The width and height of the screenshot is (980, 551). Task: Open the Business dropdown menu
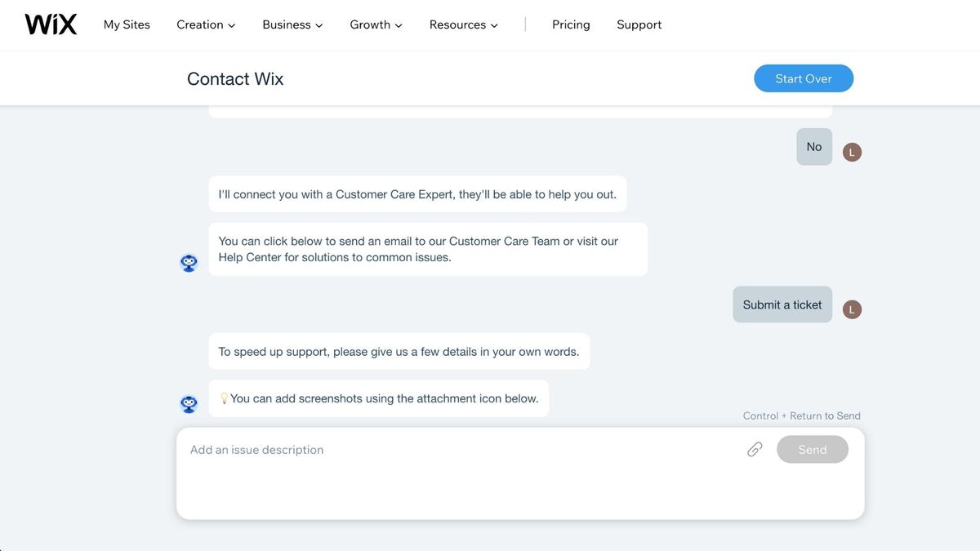coord(292,24)
